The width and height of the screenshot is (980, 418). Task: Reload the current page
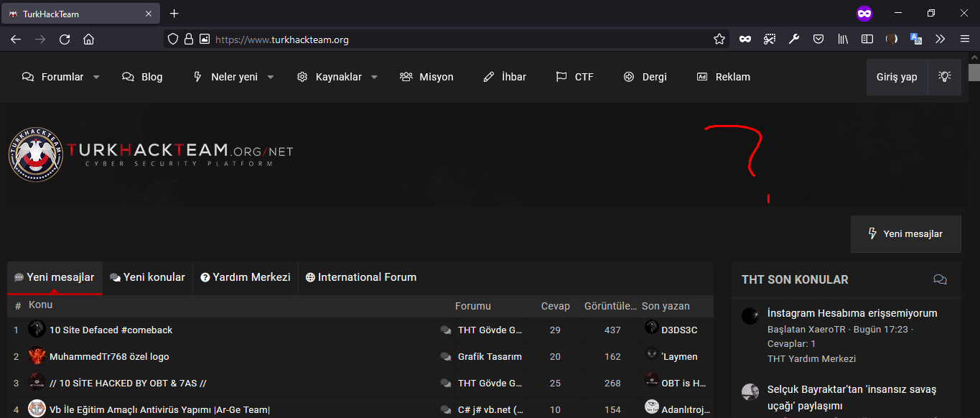(65, 40)
